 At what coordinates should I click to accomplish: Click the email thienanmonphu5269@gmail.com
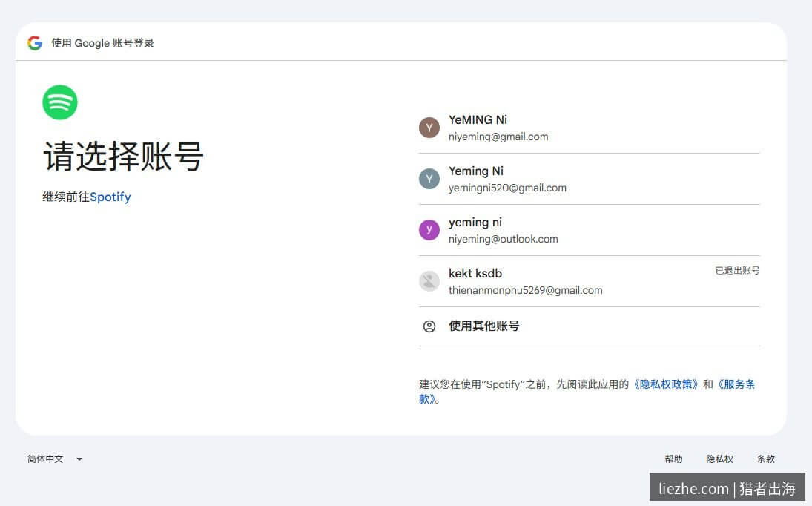[x=526, y=291]
